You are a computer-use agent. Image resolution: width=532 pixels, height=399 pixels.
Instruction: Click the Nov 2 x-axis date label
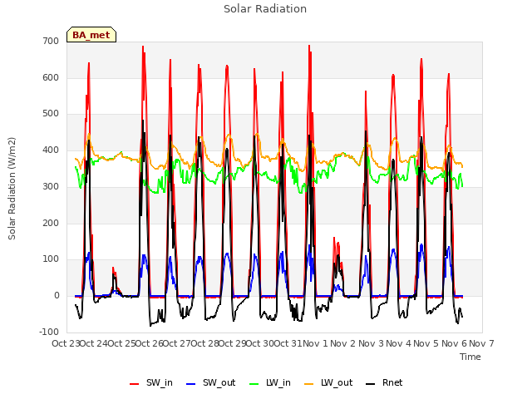pyautogui.click(x=343, y=343)
